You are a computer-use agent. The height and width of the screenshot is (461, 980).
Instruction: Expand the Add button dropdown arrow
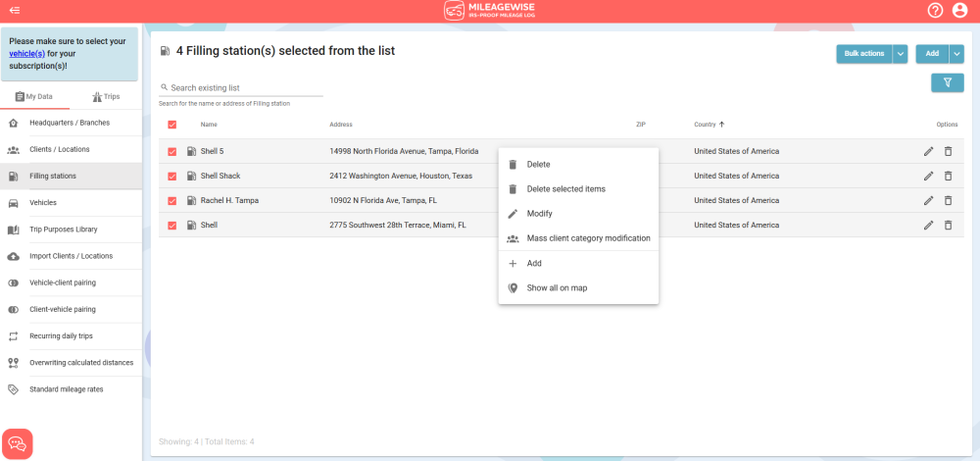tap(956, 54)
